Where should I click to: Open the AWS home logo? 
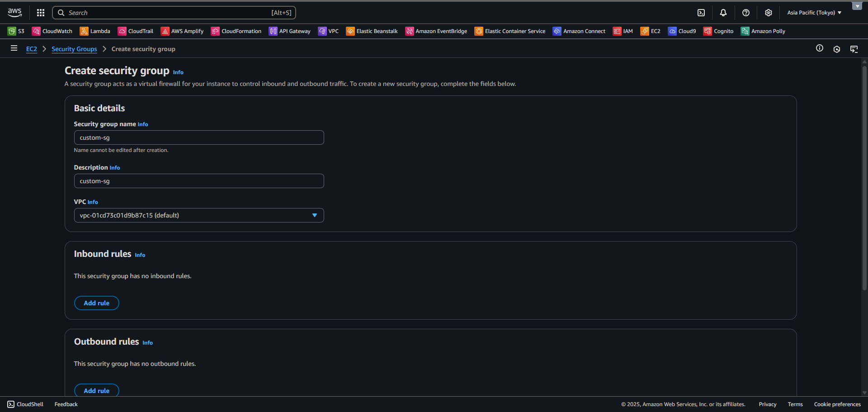click(x=14, y=13)
